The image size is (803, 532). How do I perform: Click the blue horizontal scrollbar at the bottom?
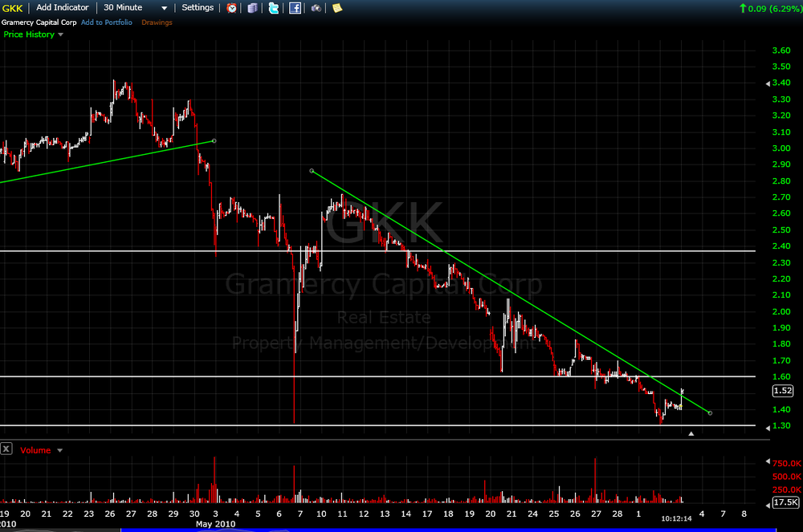(449, 530)
